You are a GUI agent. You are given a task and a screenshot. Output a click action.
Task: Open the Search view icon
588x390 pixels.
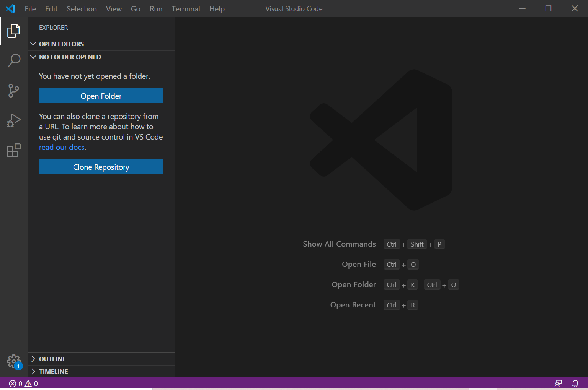[14, 60]
